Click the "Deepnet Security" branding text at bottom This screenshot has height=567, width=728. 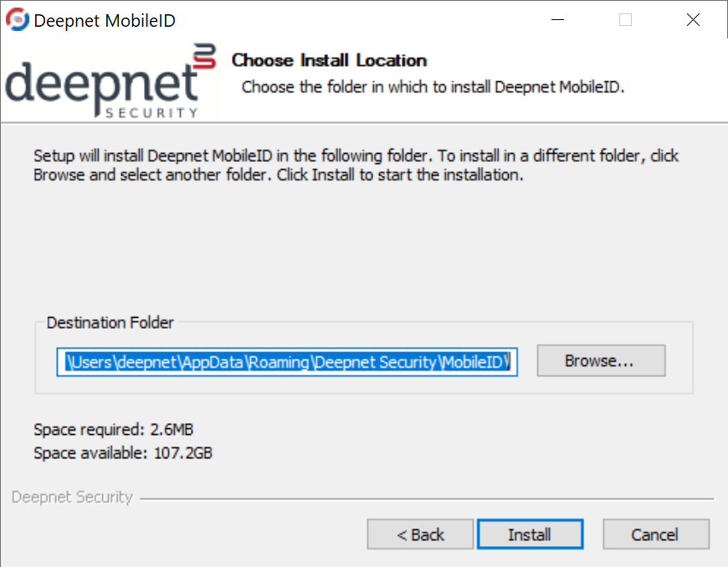click(x=73, y=497)
